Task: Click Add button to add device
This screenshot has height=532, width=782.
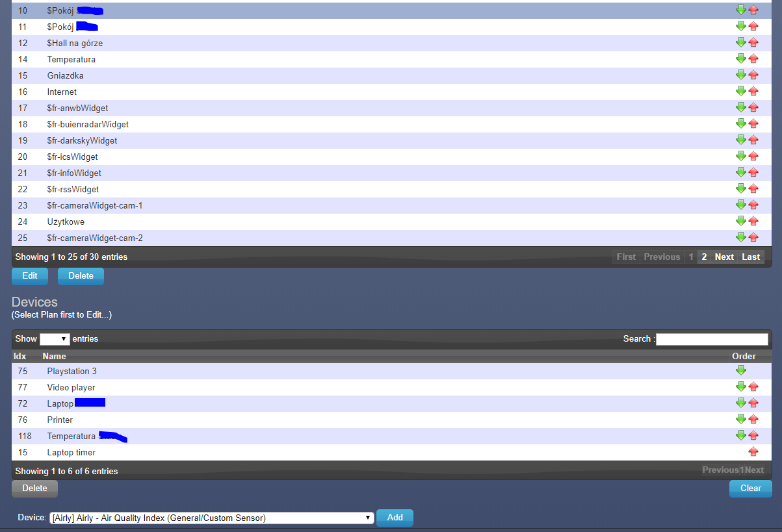Action: coord(395,518)
